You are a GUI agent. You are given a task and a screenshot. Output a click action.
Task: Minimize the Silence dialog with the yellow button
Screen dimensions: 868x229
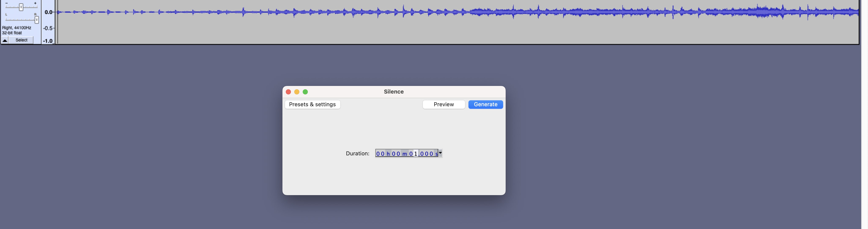point(297,92)
